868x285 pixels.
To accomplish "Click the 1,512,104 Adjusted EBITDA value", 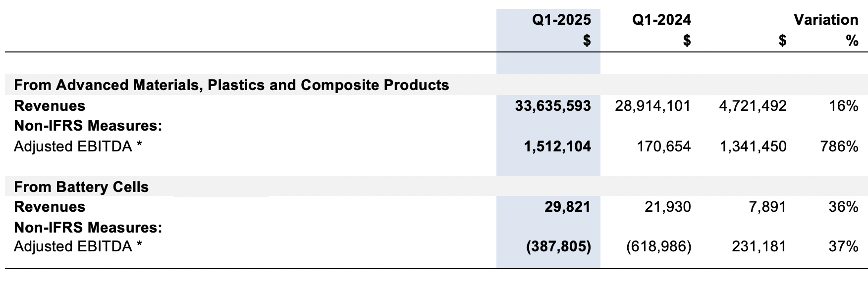I will (557, 146).
